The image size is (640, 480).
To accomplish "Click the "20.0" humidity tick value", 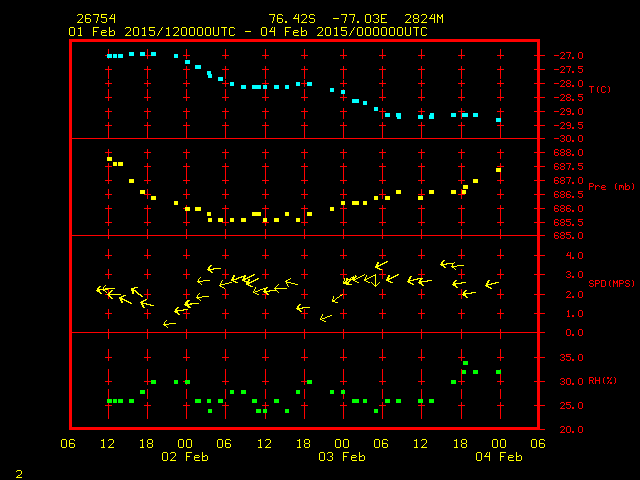I will (571, 429).
